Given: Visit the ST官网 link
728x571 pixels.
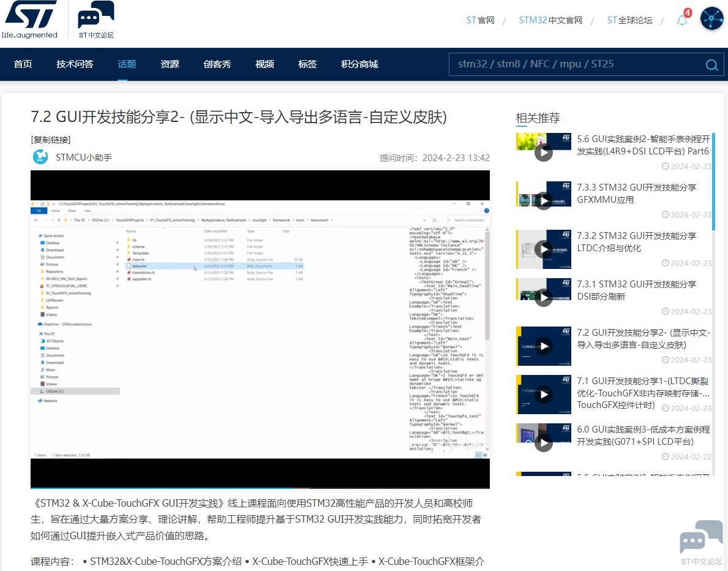Looking at the screenshot, I should pyautogui.click(x=480, y=20).
